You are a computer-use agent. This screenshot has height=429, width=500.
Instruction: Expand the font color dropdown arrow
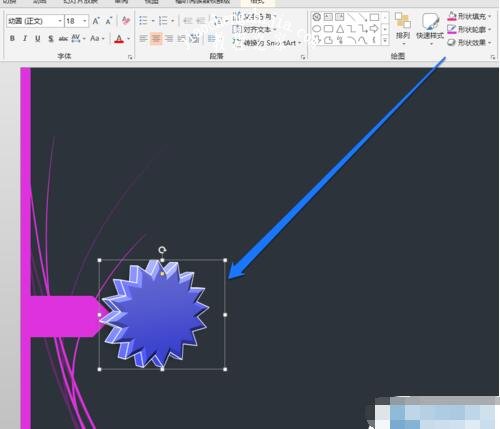[x=129, y=39]
